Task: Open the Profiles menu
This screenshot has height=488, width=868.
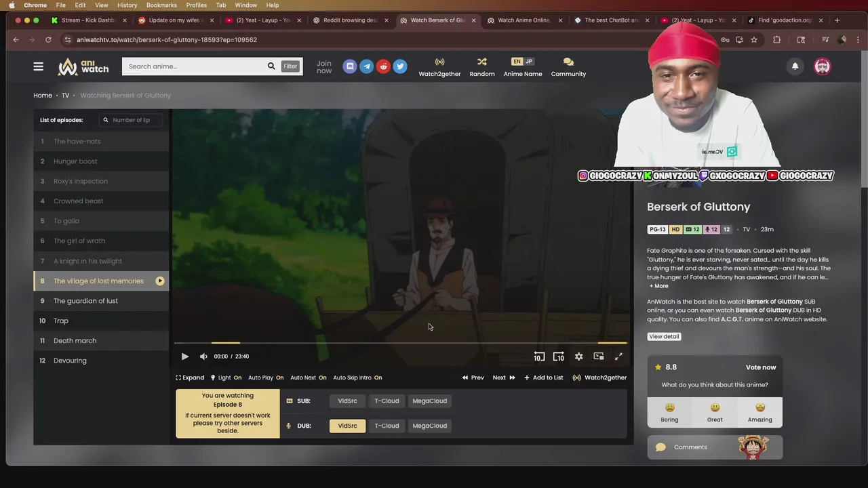Action: point(196,5)
